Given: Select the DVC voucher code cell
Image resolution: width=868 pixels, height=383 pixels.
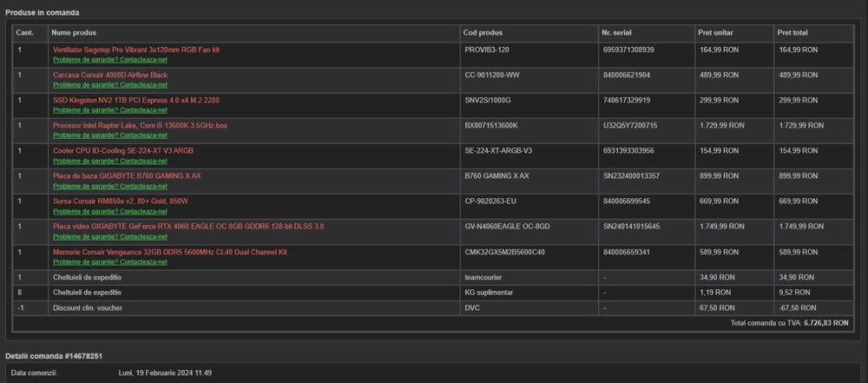Looking at the screenshot, I should (x=472, y=307).
